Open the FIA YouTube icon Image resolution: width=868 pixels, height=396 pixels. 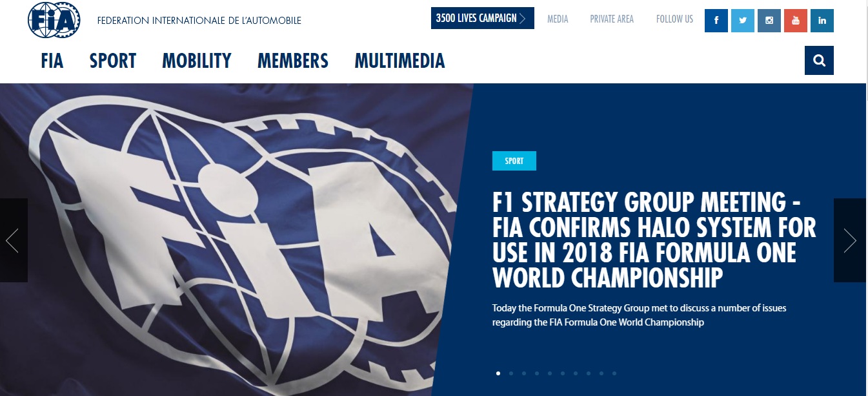pos(796,20)
